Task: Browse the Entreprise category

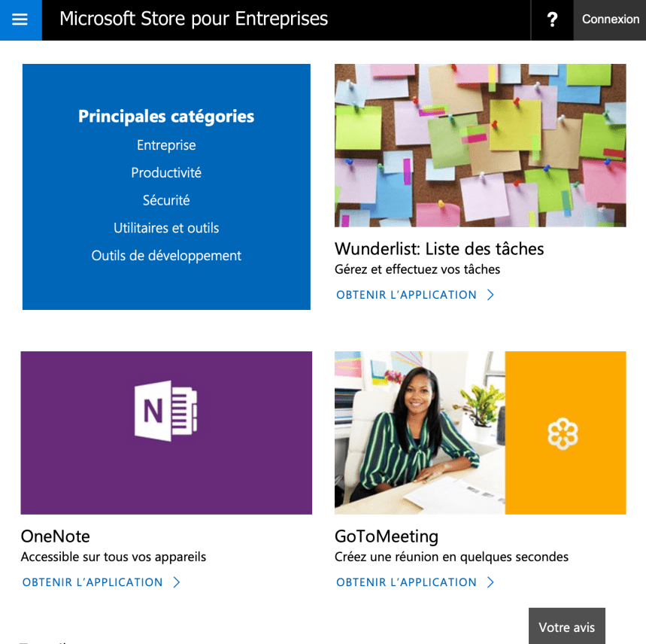Action: [x=166, y=144]
